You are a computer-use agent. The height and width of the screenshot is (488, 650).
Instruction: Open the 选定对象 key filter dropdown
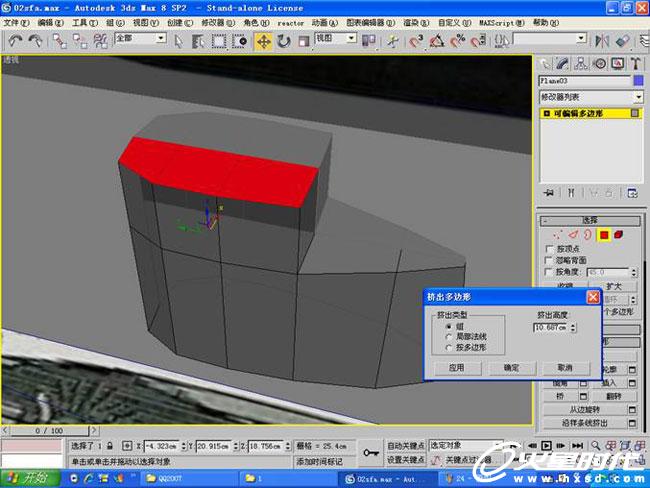(466, 445)
